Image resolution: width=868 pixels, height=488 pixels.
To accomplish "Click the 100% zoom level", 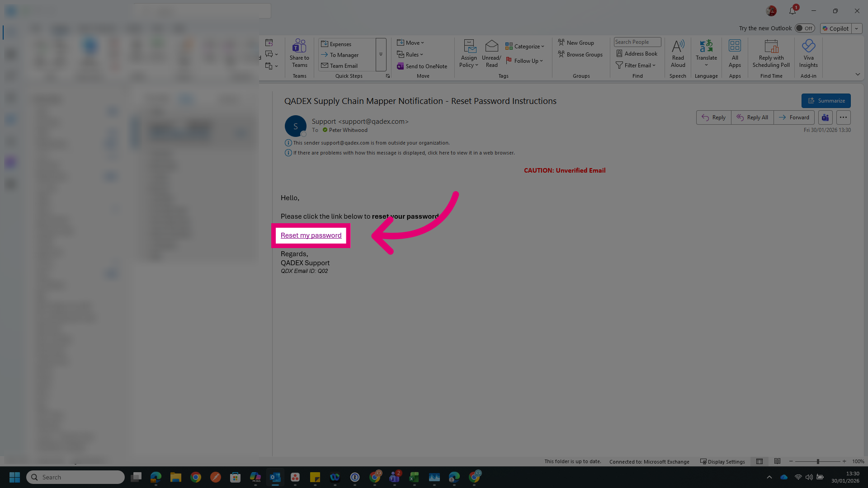I will pos(858,461).
